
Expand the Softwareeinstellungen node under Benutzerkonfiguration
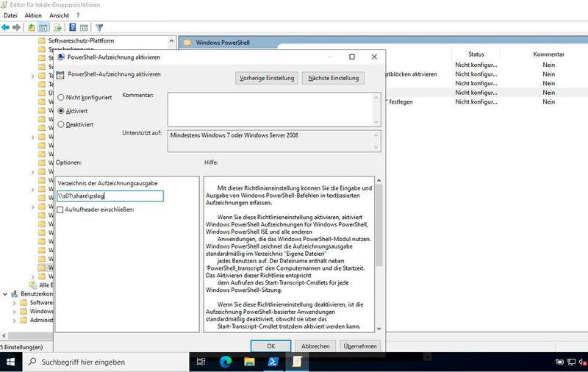[14, 303]
